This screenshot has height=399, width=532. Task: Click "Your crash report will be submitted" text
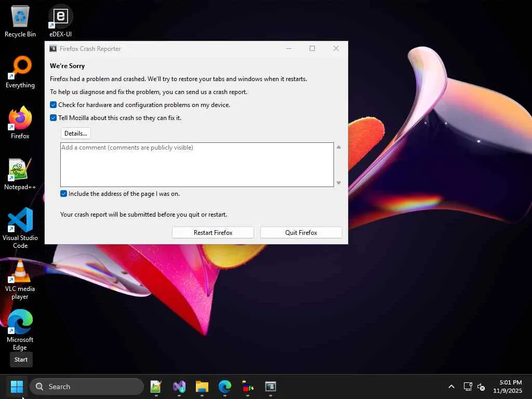click(143, 215)
